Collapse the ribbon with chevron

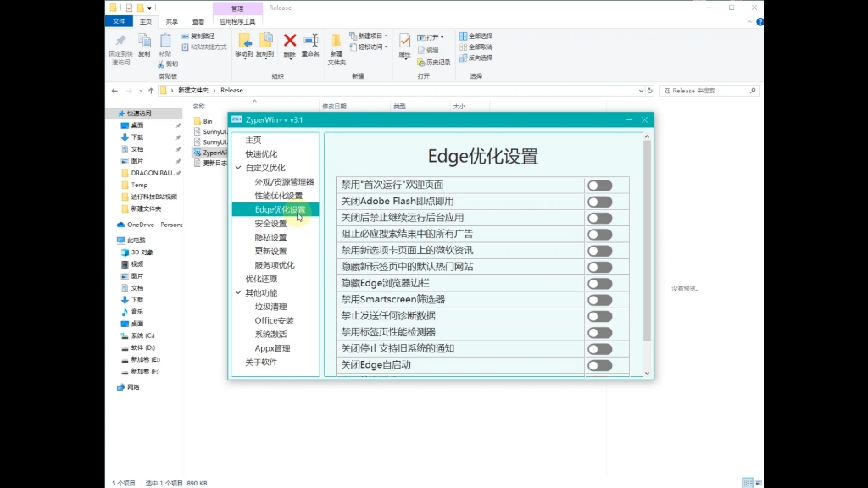[x=749, y=22]
